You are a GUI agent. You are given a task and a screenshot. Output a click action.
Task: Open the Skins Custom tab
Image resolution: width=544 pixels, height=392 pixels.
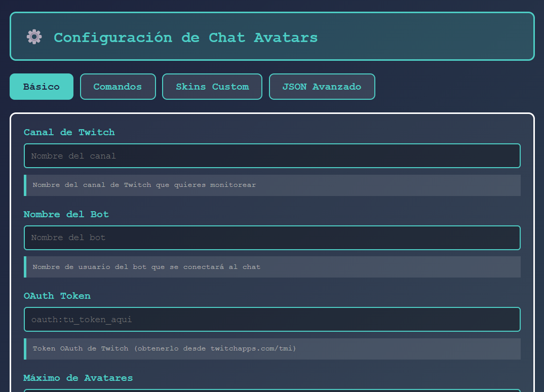tap(212, 87)
